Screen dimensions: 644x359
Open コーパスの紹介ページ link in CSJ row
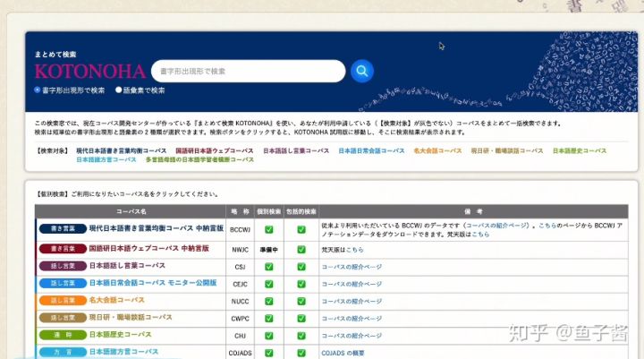pyautogui.click(x=352, y=267)
